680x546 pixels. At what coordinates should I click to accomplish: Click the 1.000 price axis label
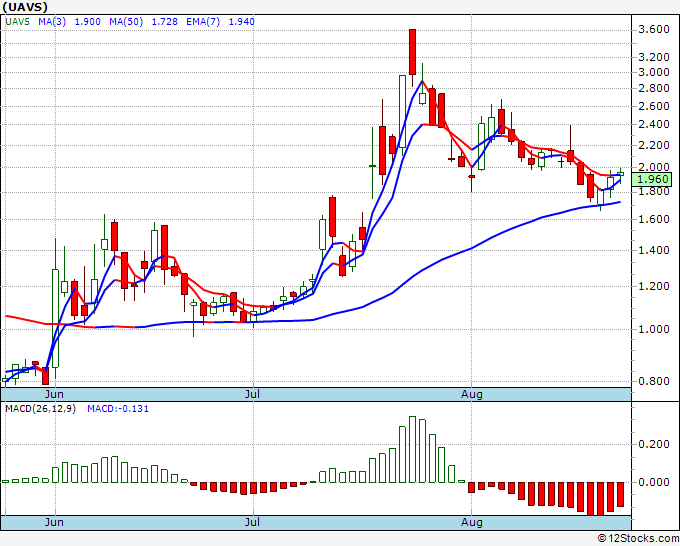654,329
